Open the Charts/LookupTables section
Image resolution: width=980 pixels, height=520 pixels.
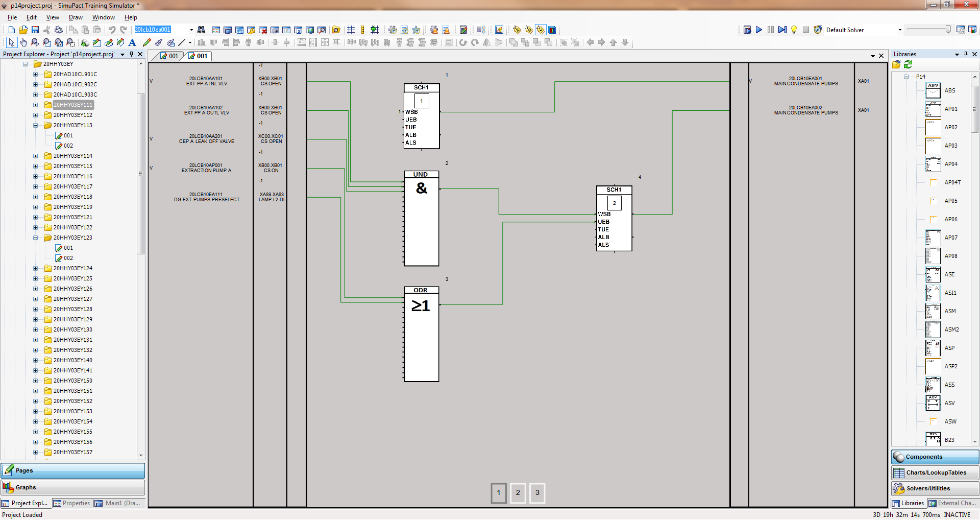tap(935, 472)
